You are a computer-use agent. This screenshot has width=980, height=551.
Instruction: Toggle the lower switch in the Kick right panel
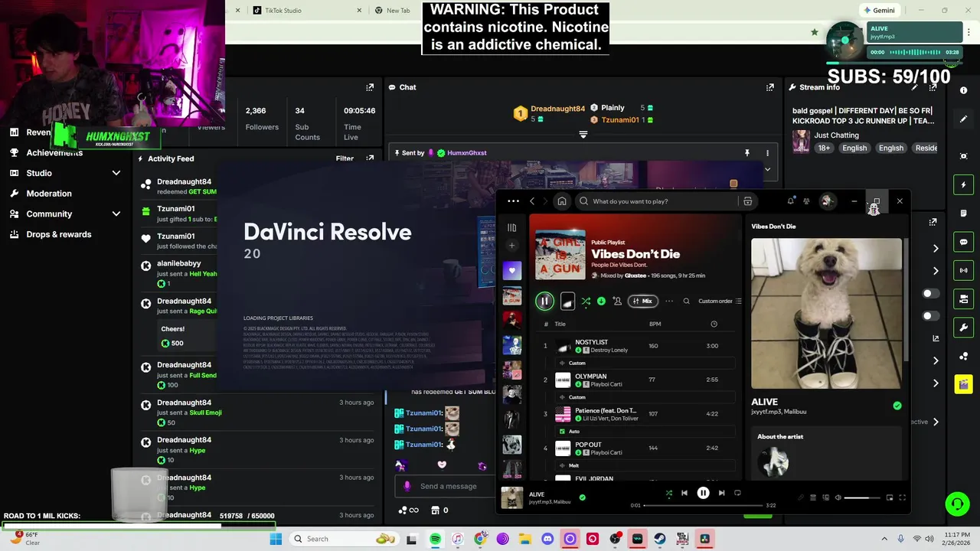[929, 316]
